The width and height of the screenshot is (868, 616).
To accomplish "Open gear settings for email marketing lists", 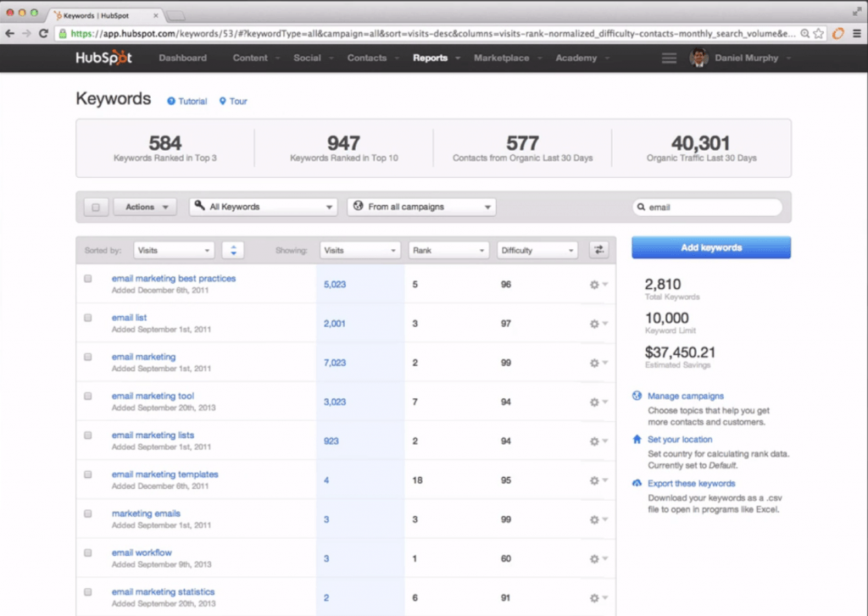I will pyautogui.click(x=598, y=441).
